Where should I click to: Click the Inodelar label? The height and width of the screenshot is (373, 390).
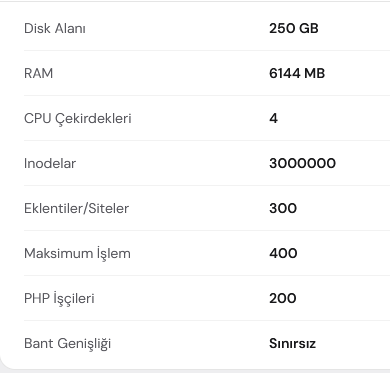click(x=50, y=163)
